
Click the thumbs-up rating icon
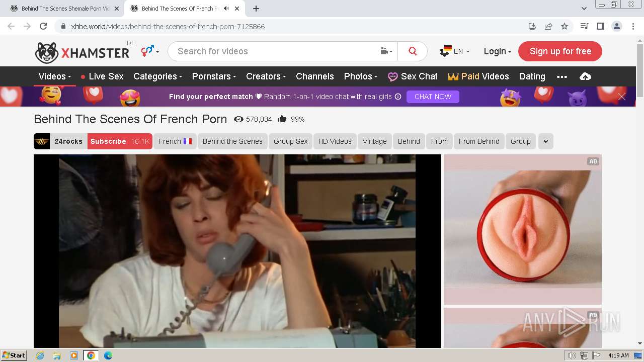point(282,119)
